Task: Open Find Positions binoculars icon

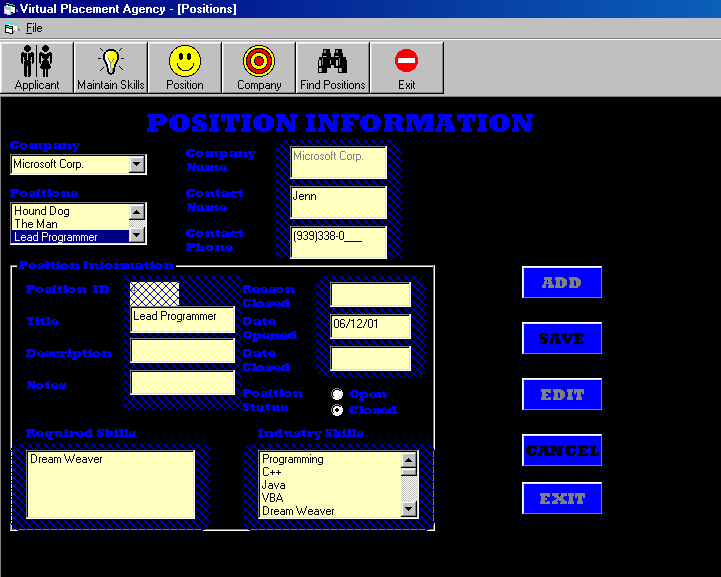Action: [332, 67]
